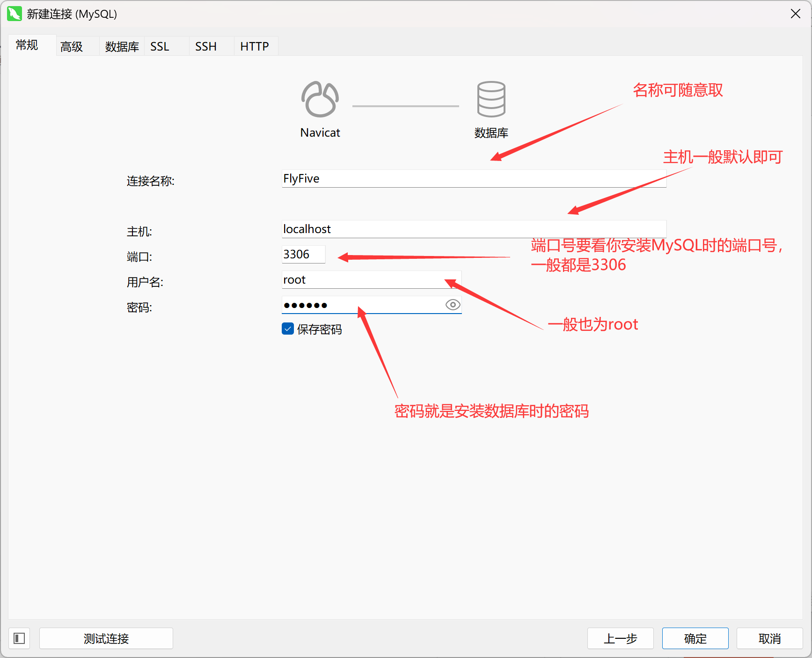This screenshot has width=812, height=658.
Task: Close the 新建连接 dialog window
Action: [796, 14]
